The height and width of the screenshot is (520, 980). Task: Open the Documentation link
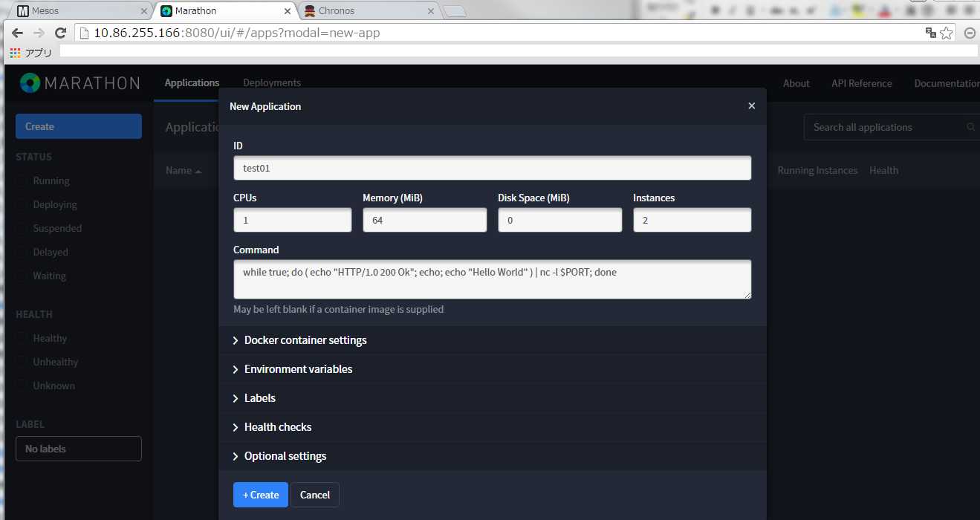pos(947,83)
